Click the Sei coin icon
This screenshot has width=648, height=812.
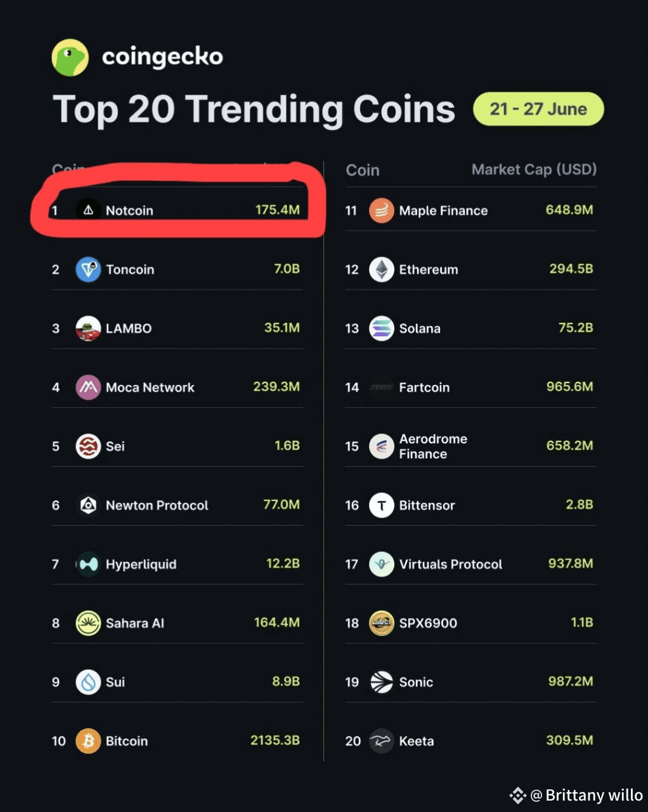[88, 447]
